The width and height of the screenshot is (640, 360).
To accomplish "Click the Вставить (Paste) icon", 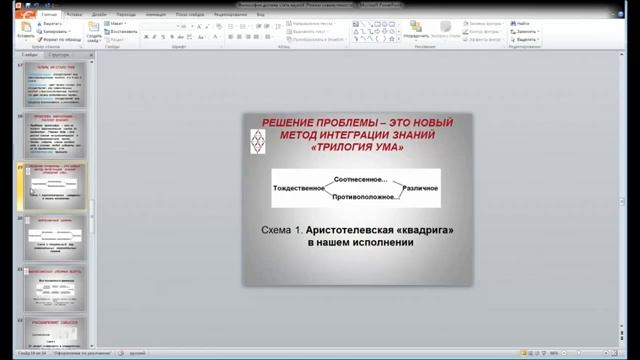I will point(26,27).
